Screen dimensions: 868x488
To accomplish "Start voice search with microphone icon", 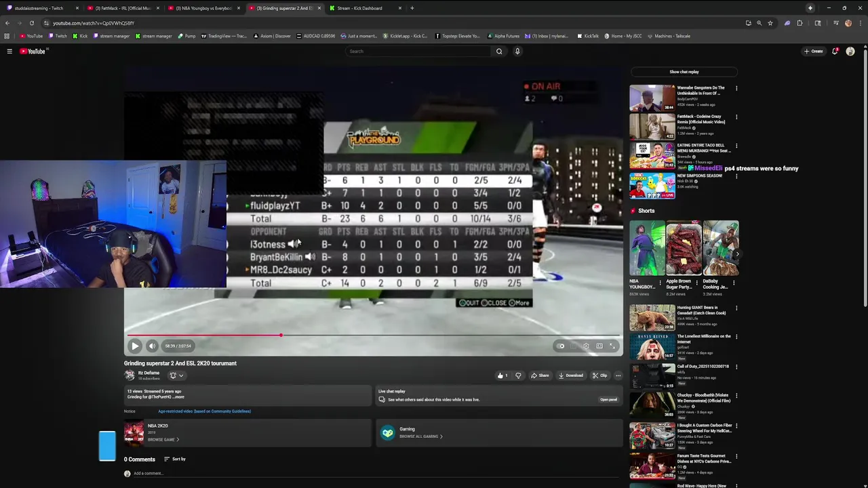I will pos(517,51).
